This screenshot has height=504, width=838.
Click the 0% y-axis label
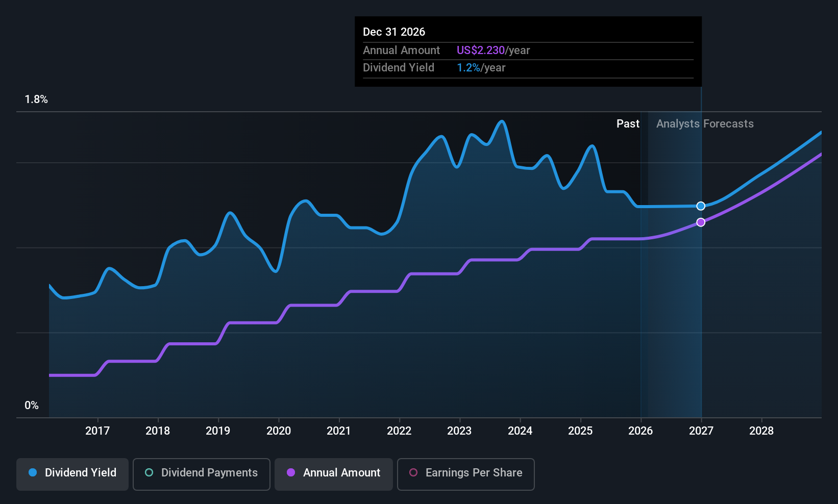[32, 406]
